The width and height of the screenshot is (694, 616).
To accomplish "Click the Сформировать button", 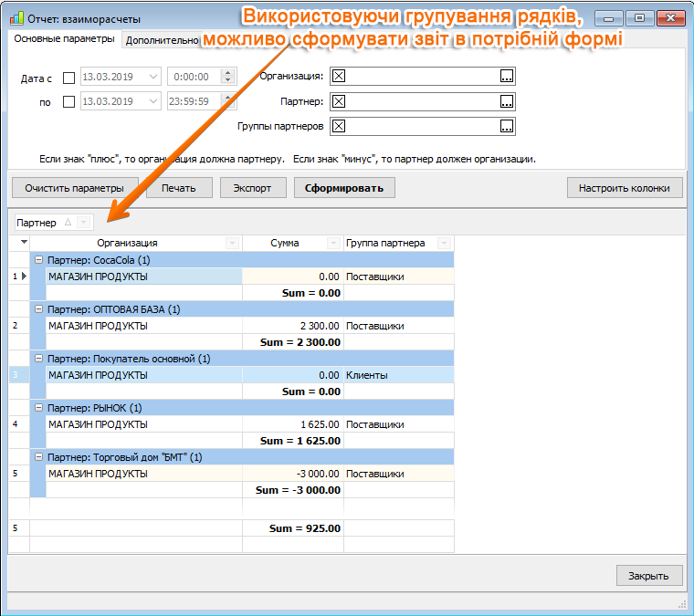I will 344,188.
